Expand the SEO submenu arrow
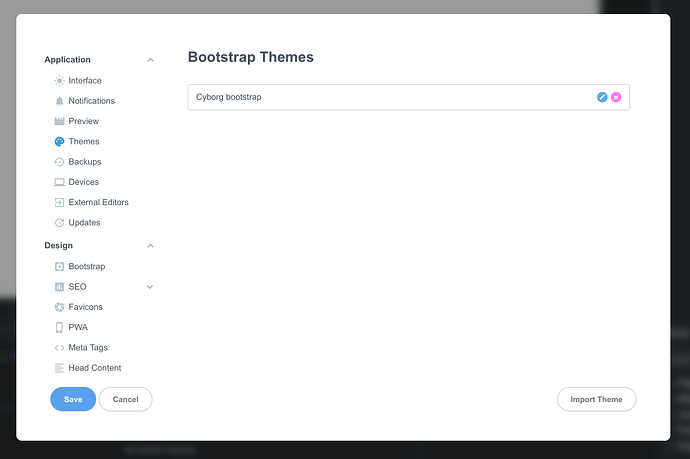 (150, 287)
